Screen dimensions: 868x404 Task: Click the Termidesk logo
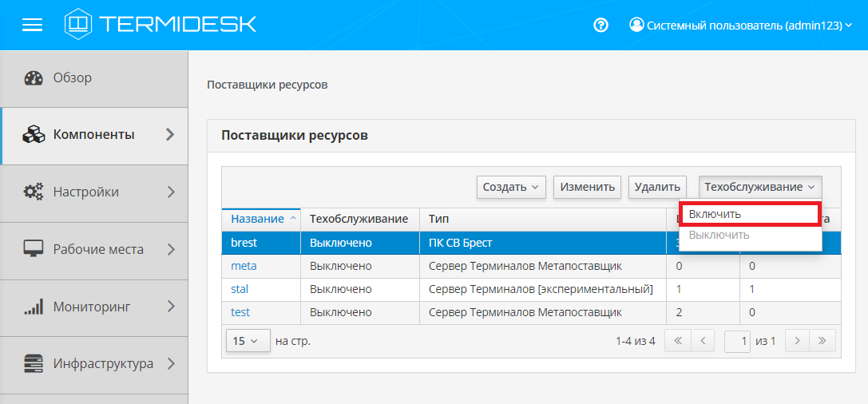(161, 24)
